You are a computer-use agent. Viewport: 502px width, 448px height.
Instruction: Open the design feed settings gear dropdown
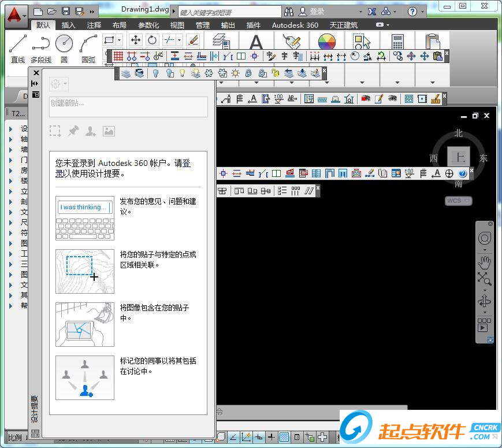[58, 84]
